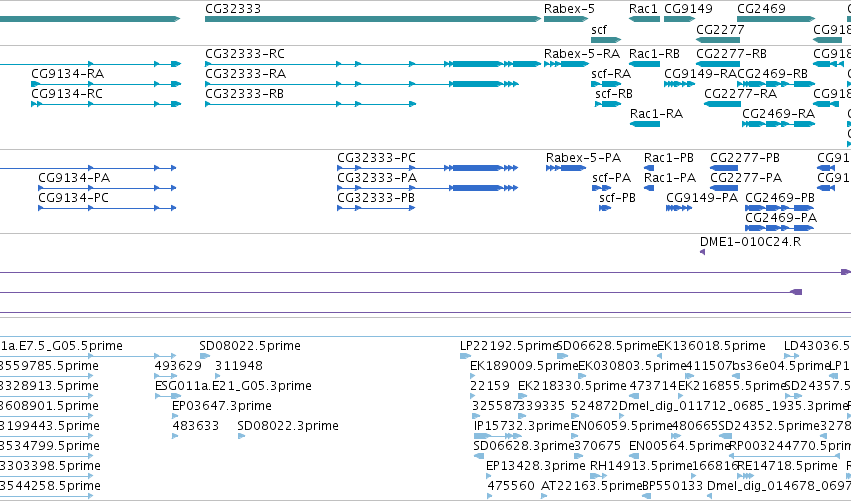Select the CG2277 gene glyph
Image resolution: width=851 pixels, height=501 pixels.
coord(718,40)
